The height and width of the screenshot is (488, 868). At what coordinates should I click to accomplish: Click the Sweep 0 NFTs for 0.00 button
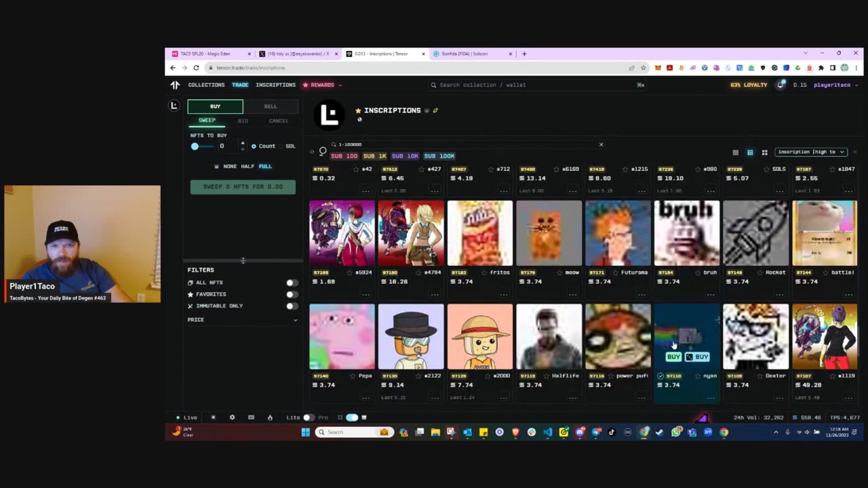[x=243, y=186]
